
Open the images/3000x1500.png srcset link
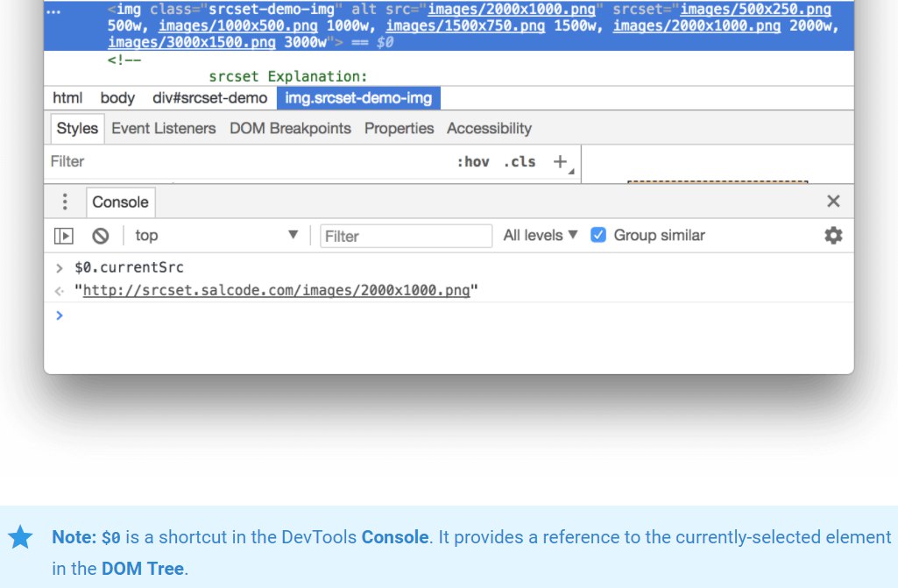(x=191, y=42)
